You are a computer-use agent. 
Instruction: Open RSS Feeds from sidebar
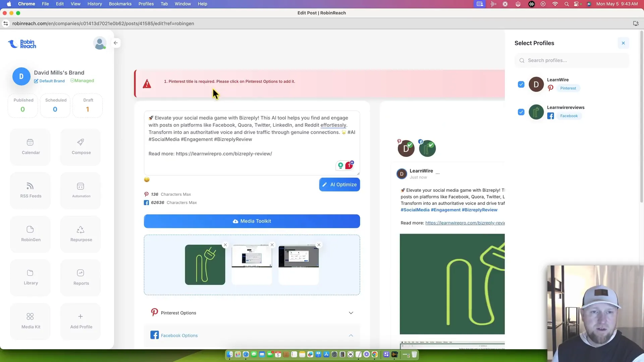click(31, 190)
